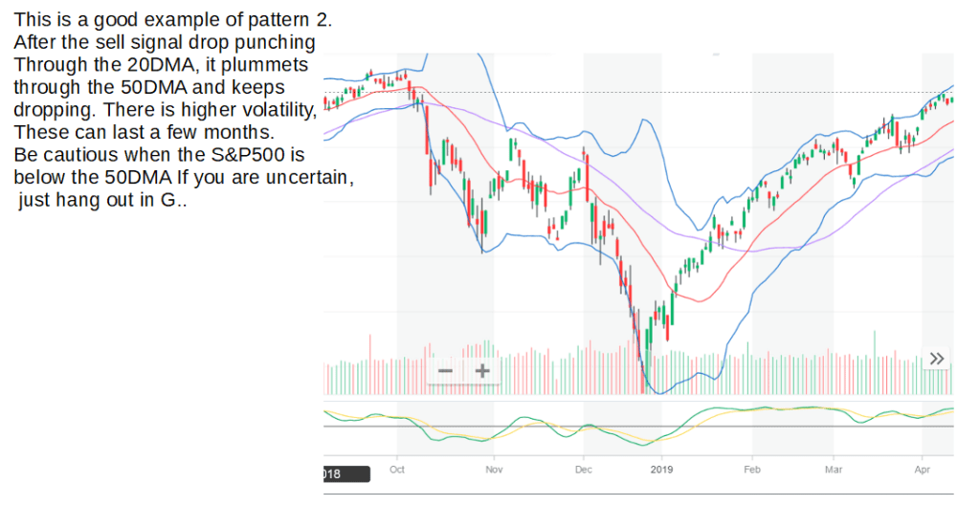The height and width of the screenshot is (527, 980).
Task: Jump to the Dec axis label
Action: tap(584, 470)
